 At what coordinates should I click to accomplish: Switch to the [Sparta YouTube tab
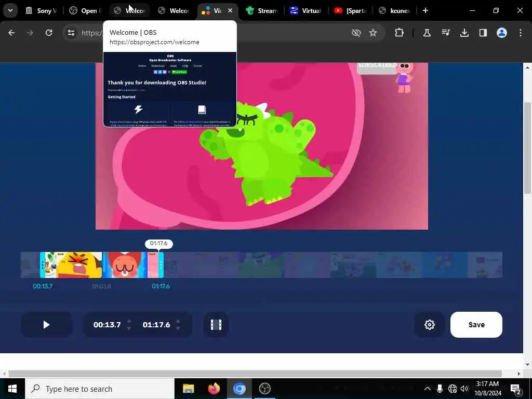[350, 10]
